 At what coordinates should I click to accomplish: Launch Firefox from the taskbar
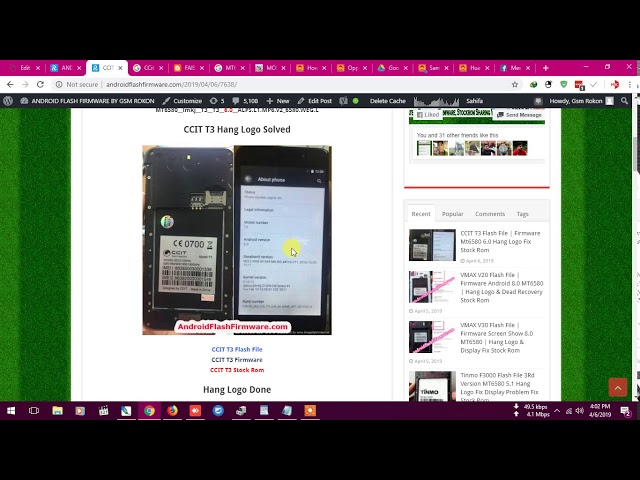tap(172, 411)
